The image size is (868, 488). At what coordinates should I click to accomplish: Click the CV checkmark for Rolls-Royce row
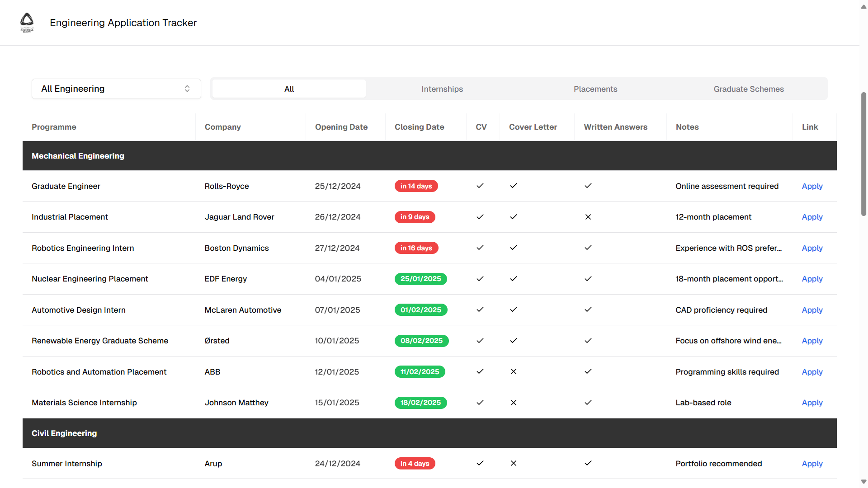tap(480, 186)
